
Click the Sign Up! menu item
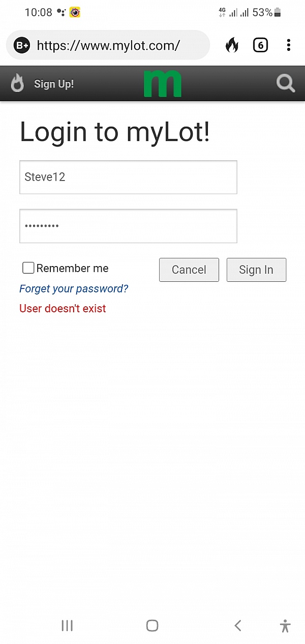tap(54, 84)
